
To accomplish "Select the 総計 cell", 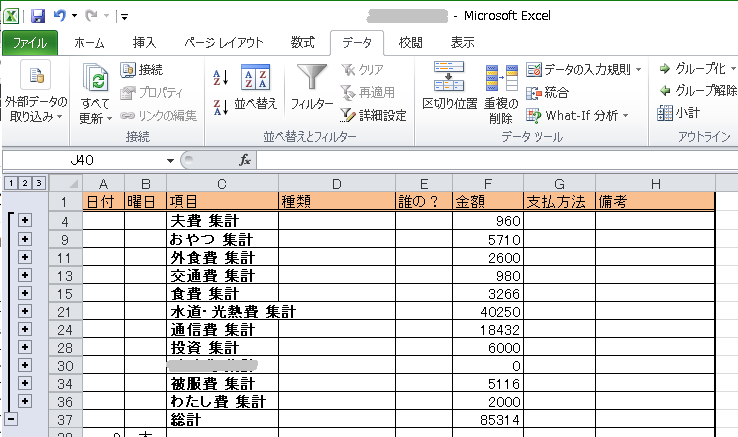I will click(222, 419).
